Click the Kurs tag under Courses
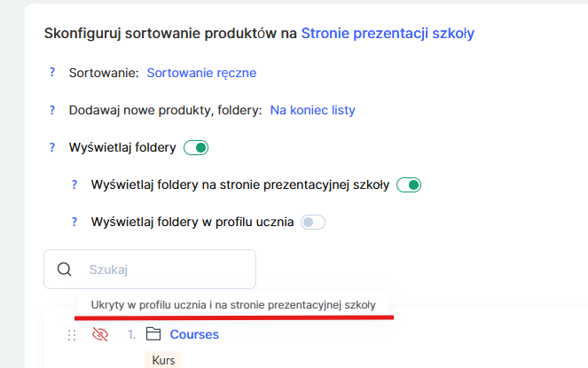Image resolution: width=588 pixels, height=368 pixels. click(163, 360)
